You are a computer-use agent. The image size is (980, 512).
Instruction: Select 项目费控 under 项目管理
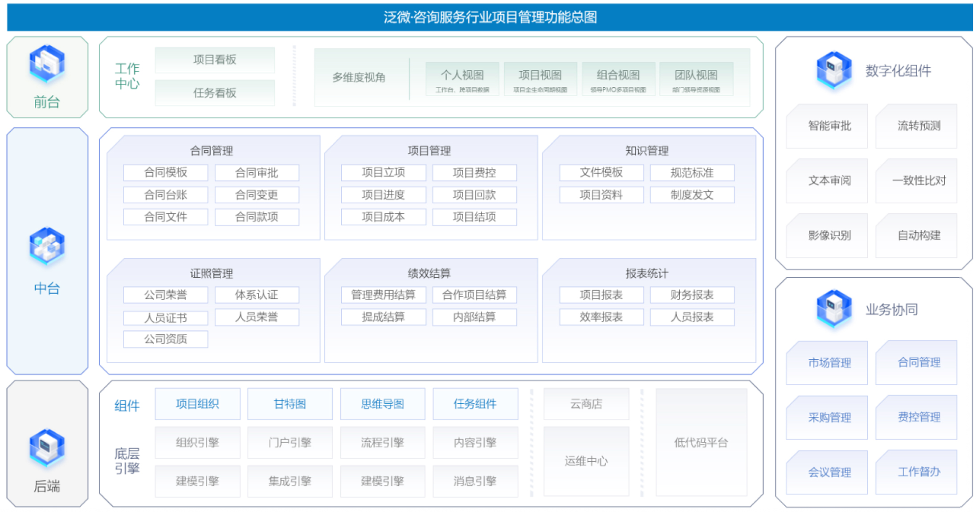(x=474, y=173)
